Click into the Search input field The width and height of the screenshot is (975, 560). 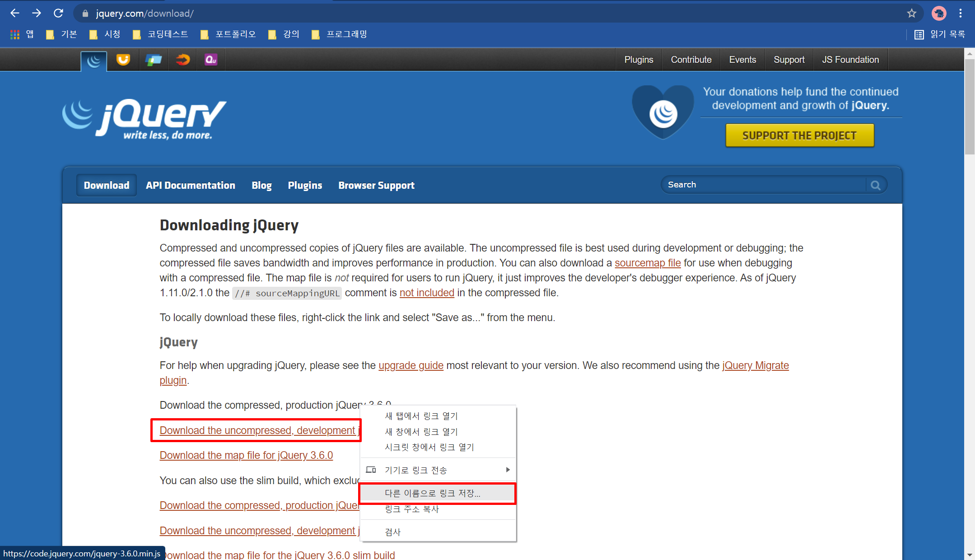point(763,185)
